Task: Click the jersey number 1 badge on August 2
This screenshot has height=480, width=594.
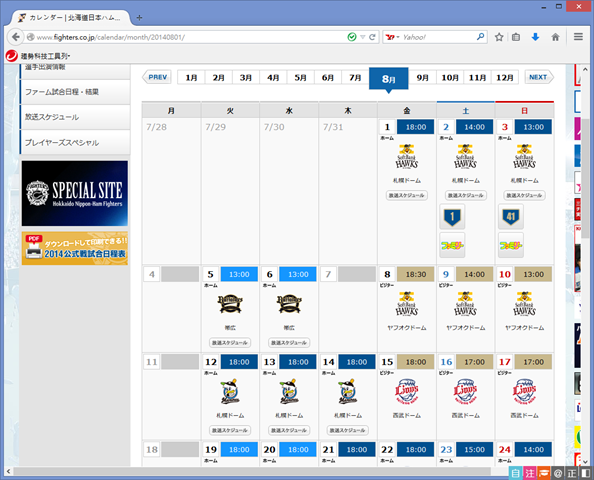Action: 452,217
